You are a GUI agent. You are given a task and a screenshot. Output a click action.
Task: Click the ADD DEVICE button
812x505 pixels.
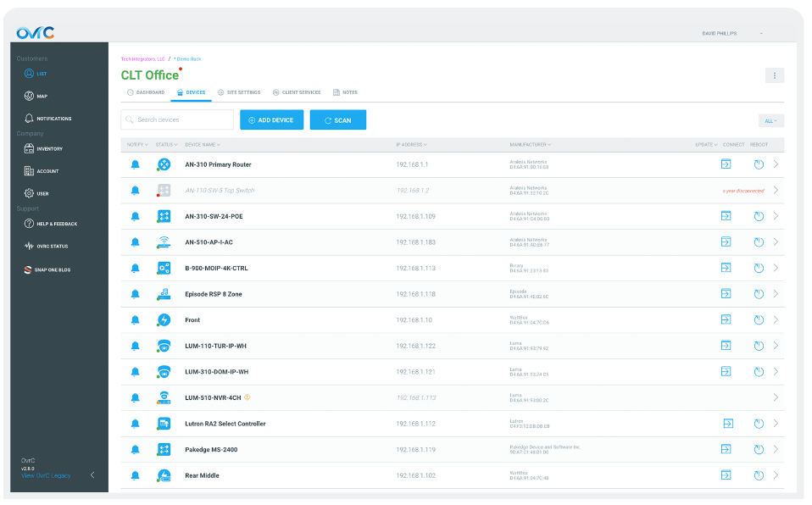[271, 120]
